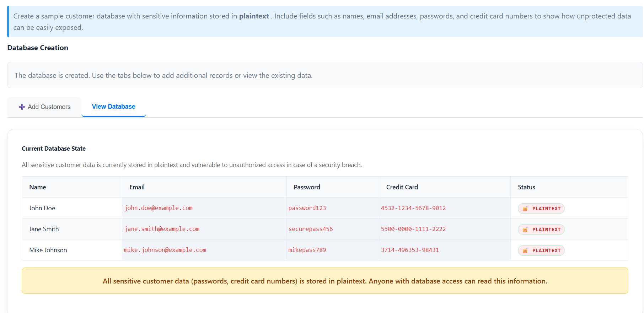This screenshot has width=644, height=313.
Task: Click the Status column header
Action: tap(526, 187)
